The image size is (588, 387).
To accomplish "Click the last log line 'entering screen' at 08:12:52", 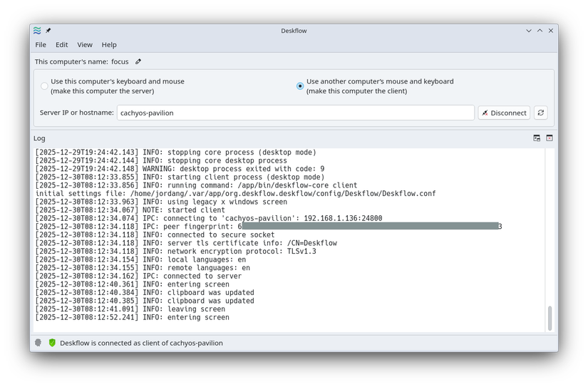I will (x=133, y=317).
